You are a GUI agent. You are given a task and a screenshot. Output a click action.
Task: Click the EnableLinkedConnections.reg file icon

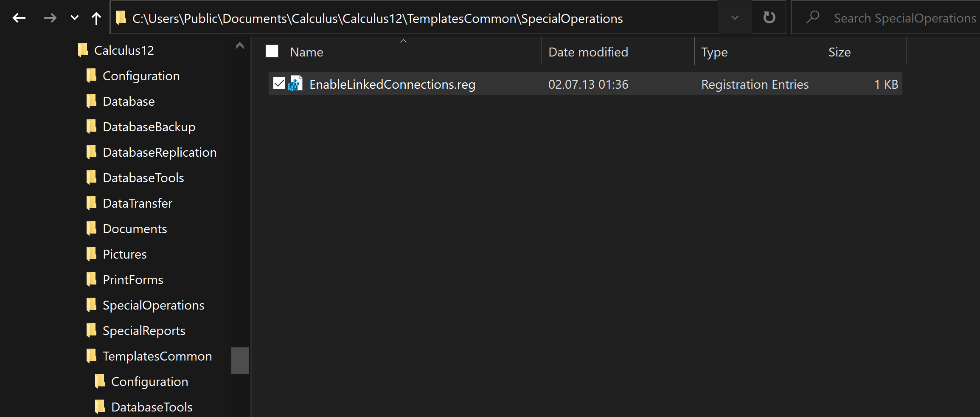295,84
